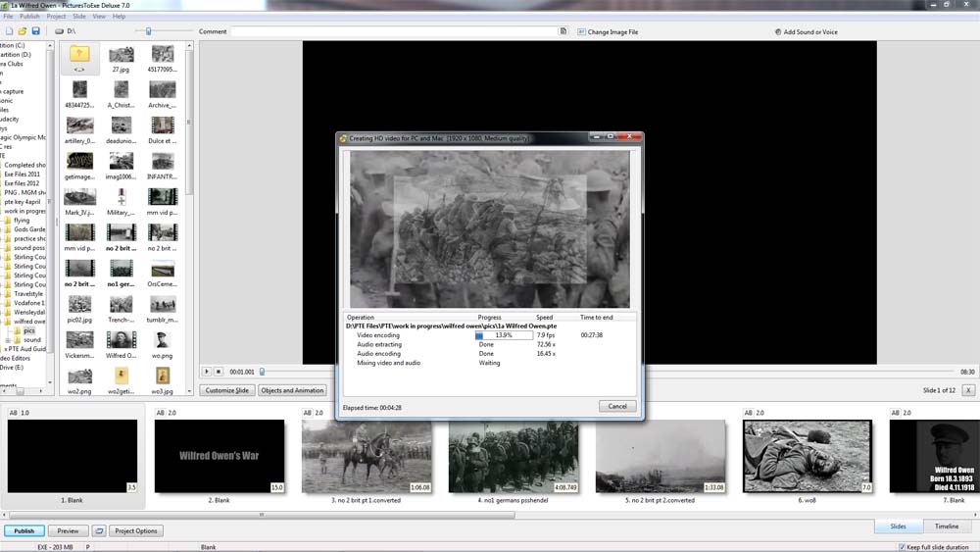This screenshot has height=552, width=980.
Task: Select the sound folder in tree
Action: pos(31,340)
